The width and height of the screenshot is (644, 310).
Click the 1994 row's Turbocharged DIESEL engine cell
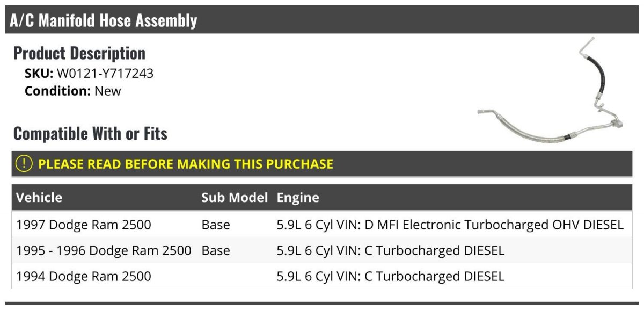(x=391, y=277)
